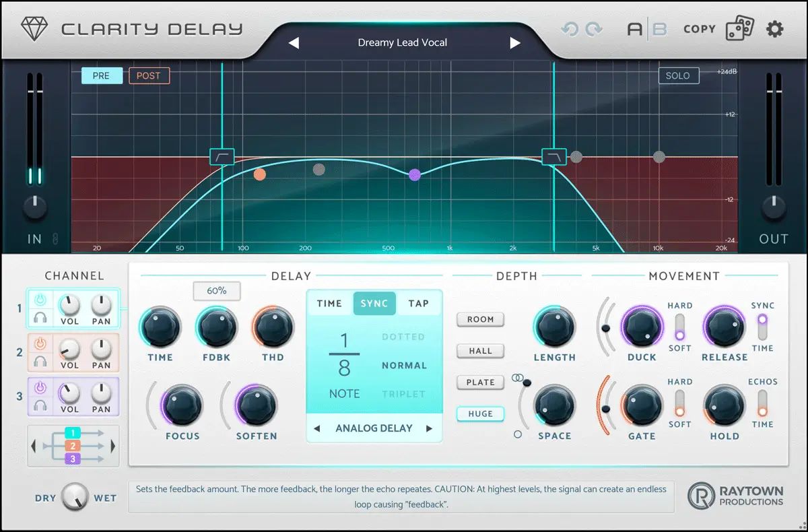Toggle channel 1 power icon

(40, 300)
